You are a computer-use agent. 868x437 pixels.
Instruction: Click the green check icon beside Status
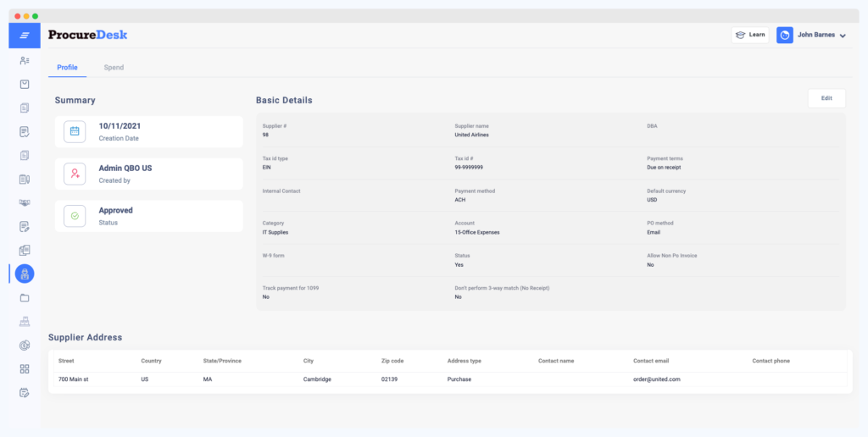click(x=75, y=216)
